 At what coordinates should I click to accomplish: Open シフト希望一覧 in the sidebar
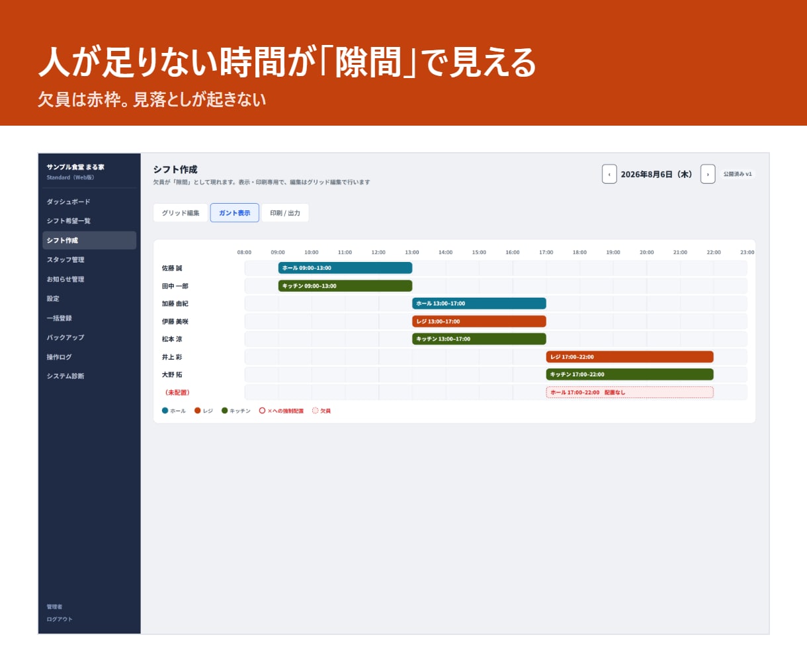coord(89,221)
